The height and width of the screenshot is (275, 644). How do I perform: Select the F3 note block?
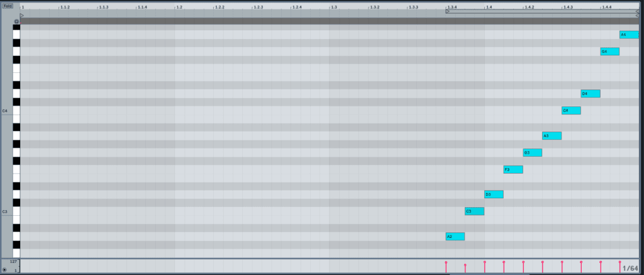(x=513, y=169)
